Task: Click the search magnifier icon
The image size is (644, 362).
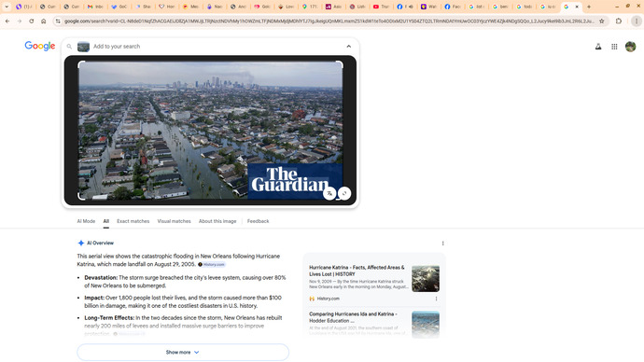Action: (69, 47)
